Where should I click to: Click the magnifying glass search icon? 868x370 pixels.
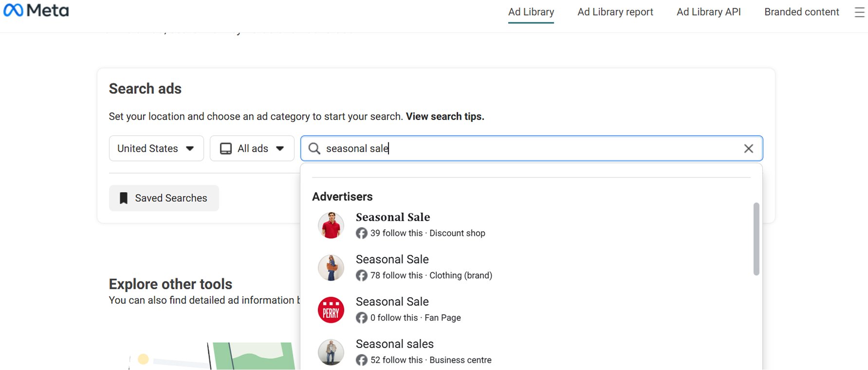314,149
